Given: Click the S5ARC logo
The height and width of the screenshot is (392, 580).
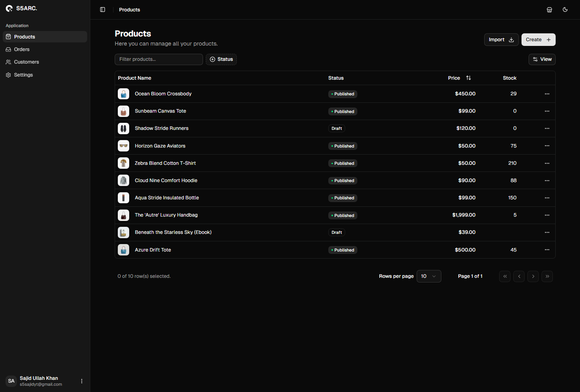Looking at the screenshot, I should (21, 8).
